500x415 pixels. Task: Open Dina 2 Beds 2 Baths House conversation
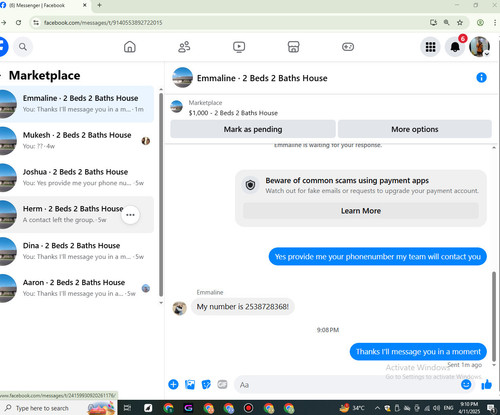point(77,251)
